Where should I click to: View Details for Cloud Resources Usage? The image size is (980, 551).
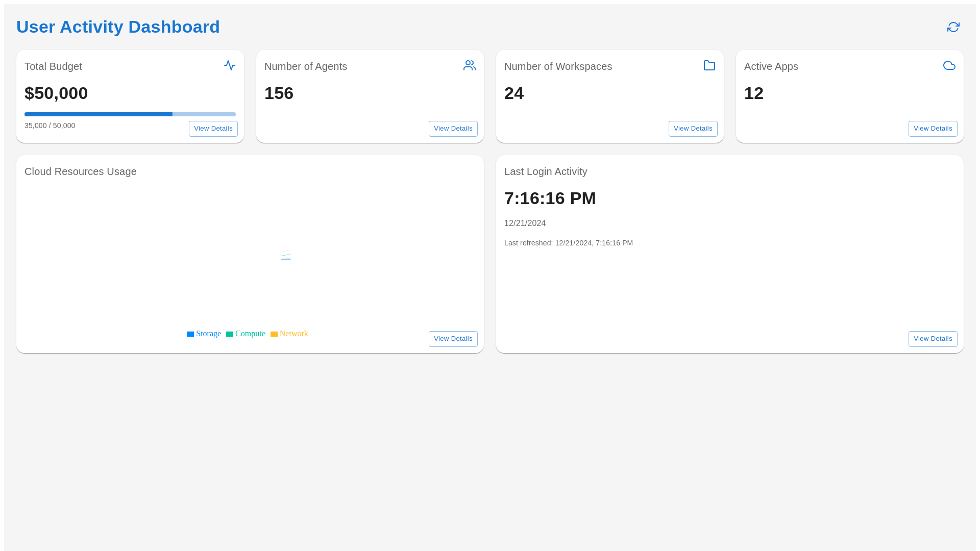click(453, 339)
